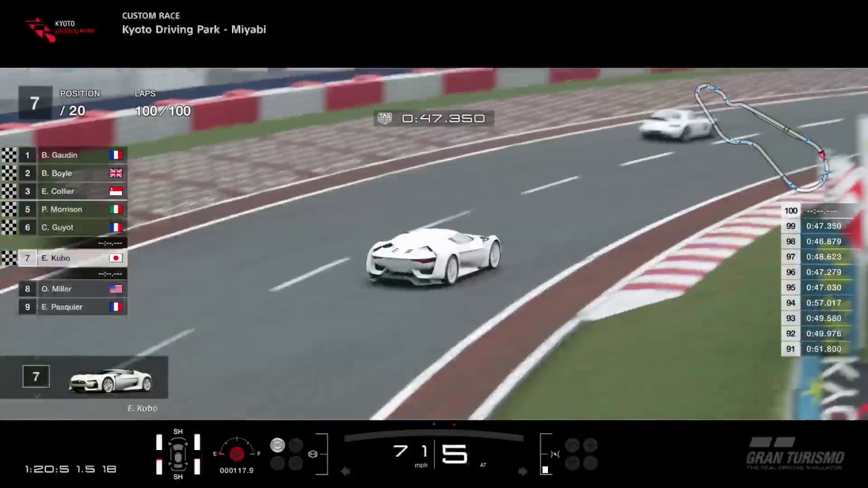Click the Kyoto Driving Park - Miyabi title

click(x=194, y=30)
